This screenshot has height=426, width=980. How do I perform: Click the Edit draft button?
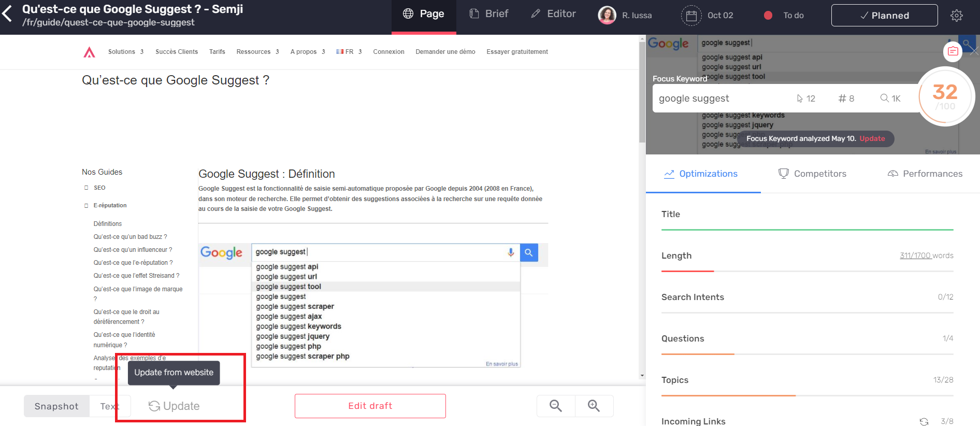(x=370, y=406)
